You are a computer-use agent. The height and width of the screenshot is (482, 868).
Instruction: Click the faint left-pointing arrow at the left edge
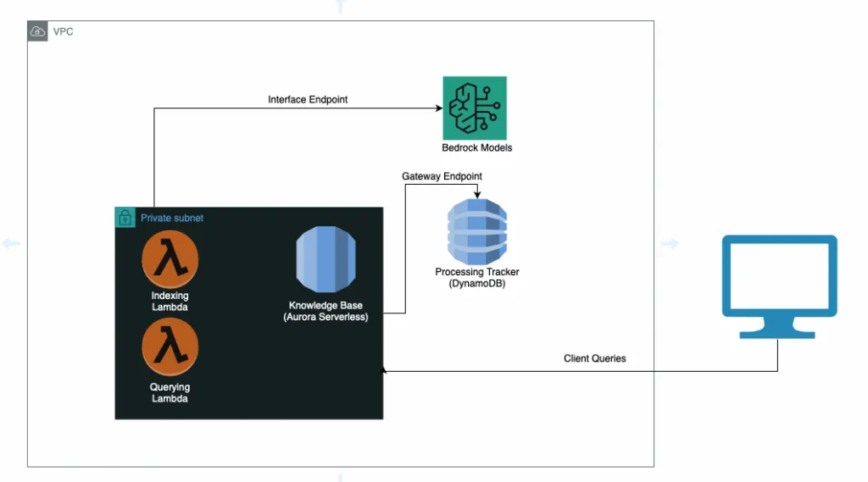click(11, 244)
